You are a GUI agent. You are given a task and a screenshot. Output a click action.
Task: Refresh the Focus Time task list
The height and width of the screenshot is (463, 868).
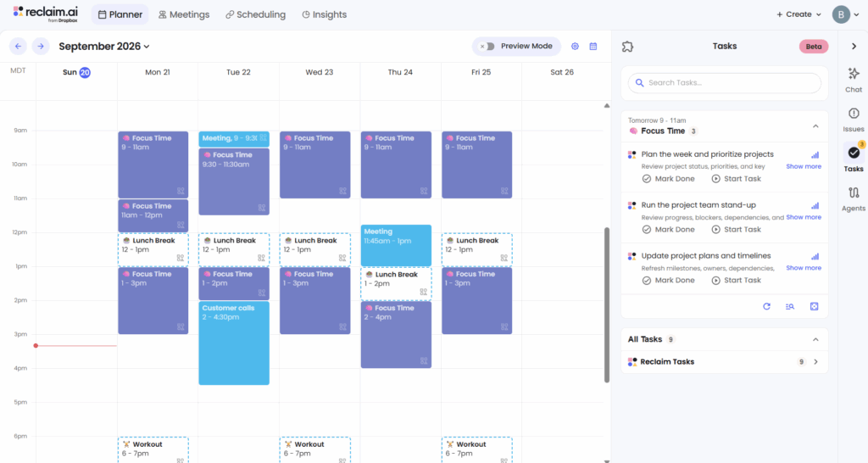tap(766, 306)
